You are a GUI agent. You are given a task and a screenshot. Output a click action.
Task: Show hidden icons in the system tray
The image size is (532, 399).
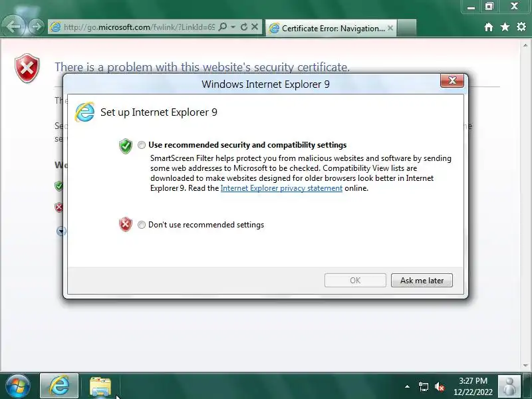tap(407, 386)
